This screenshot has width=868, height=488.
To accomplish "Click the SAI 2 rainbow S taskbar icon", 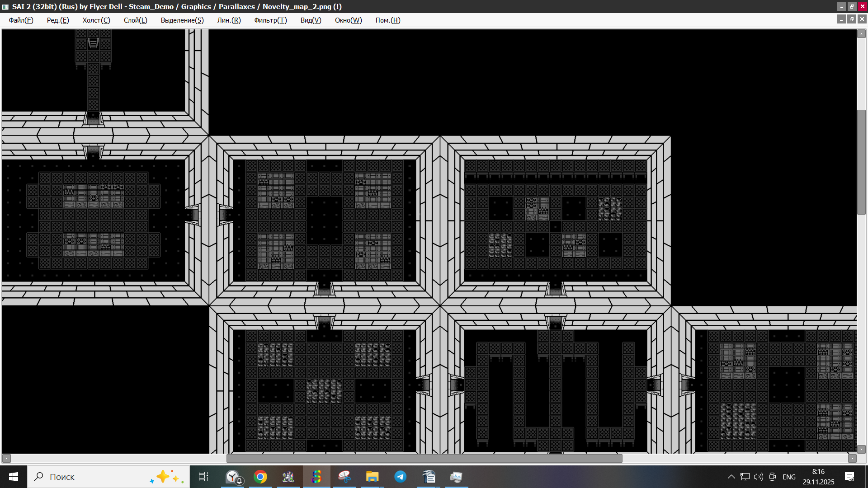I will 316,477.
